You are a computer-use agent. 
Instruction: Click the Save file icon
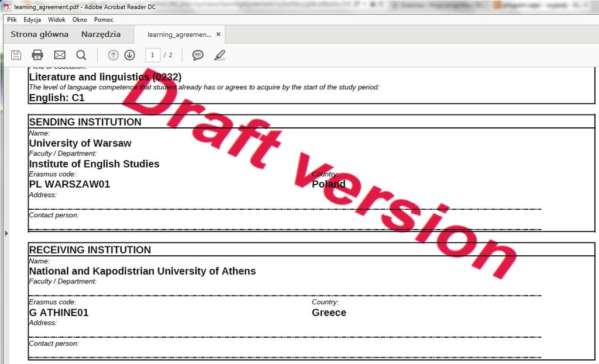coord(16,55)
